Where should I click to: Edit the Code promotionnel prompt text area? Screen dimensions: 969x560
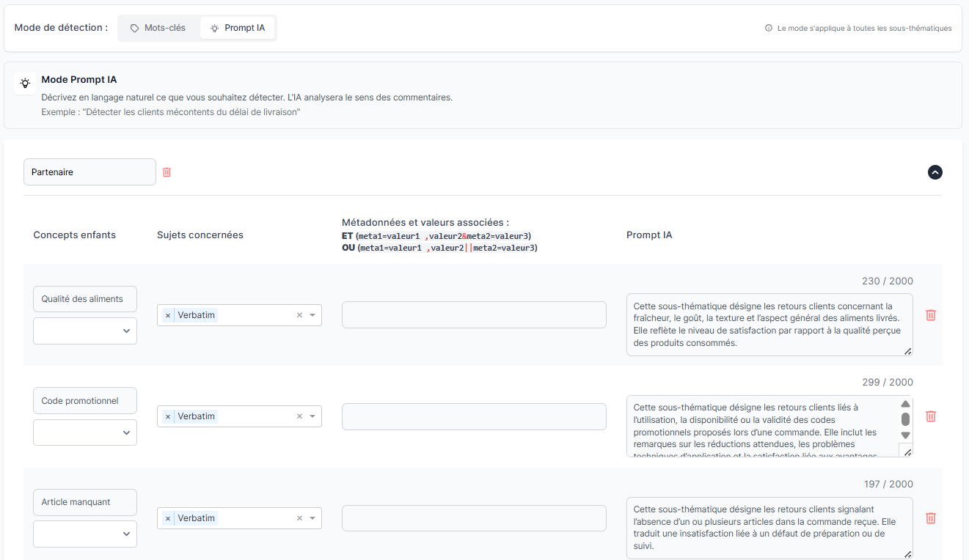763,426
